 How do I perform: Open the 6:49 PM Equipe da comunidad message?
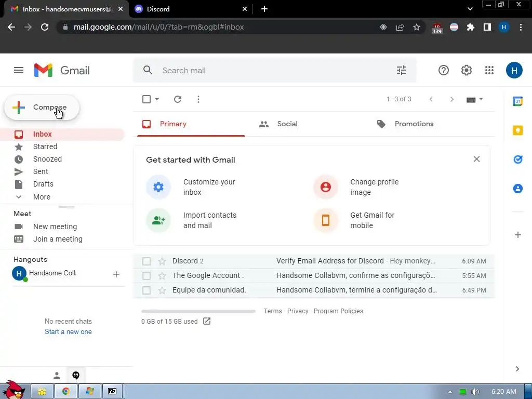314,290
